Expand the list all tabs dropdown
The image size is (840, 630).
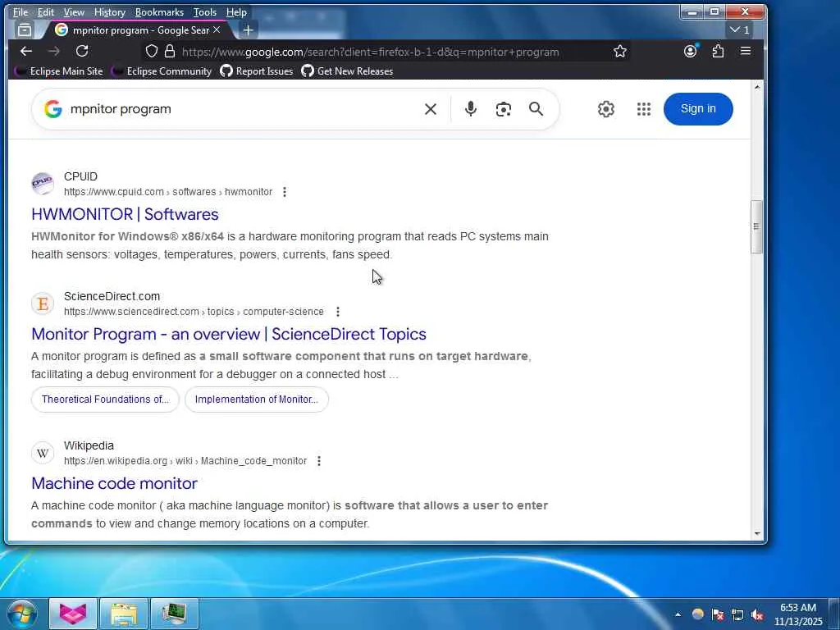(740, 30)
